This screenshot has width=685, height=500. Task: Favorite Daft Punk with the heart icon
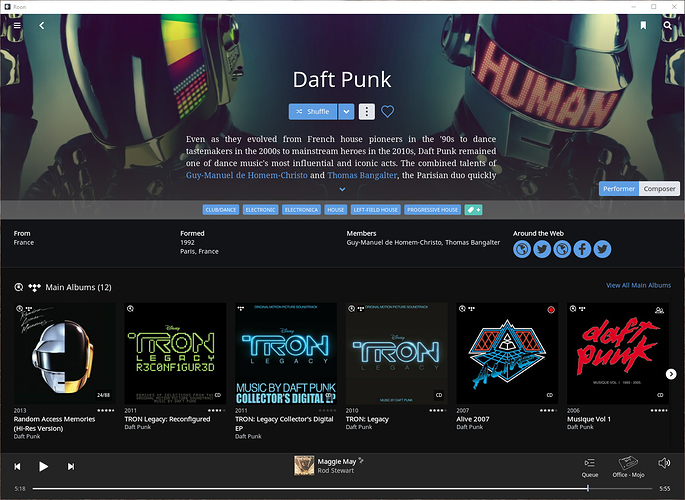point(387,111)
